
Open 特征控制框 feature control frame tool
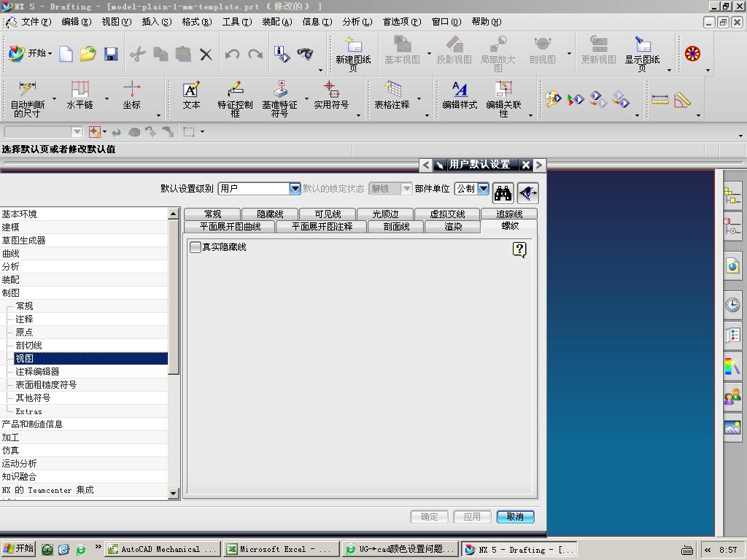click(x=235, y=99)
